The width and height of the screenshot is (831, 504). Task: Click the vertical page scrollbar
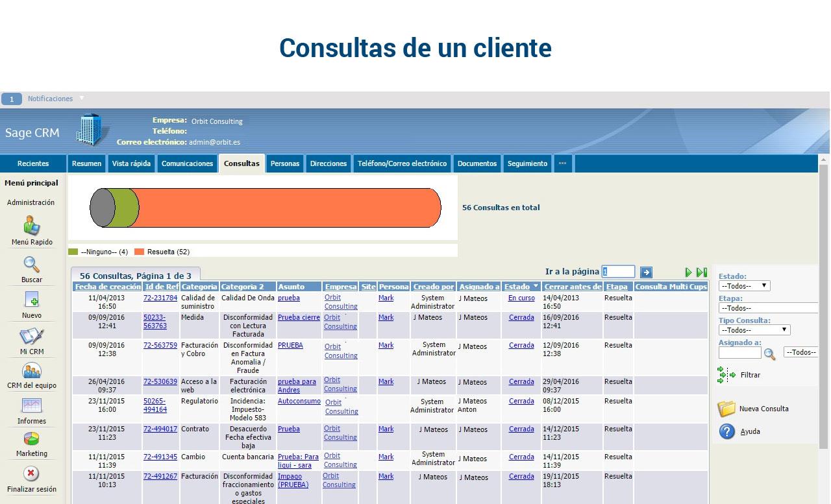tap(824, 305)
